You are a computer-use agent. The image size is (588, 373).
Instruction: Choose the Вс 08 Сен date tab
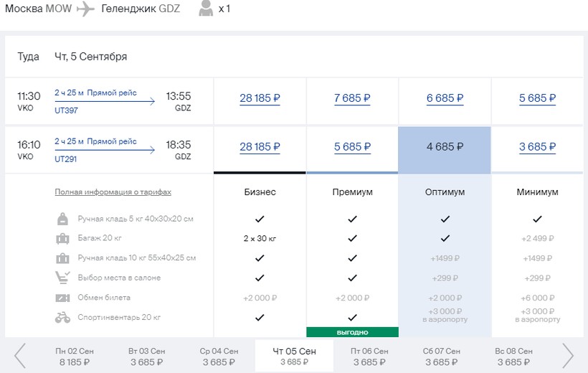(x=514, y=356)
